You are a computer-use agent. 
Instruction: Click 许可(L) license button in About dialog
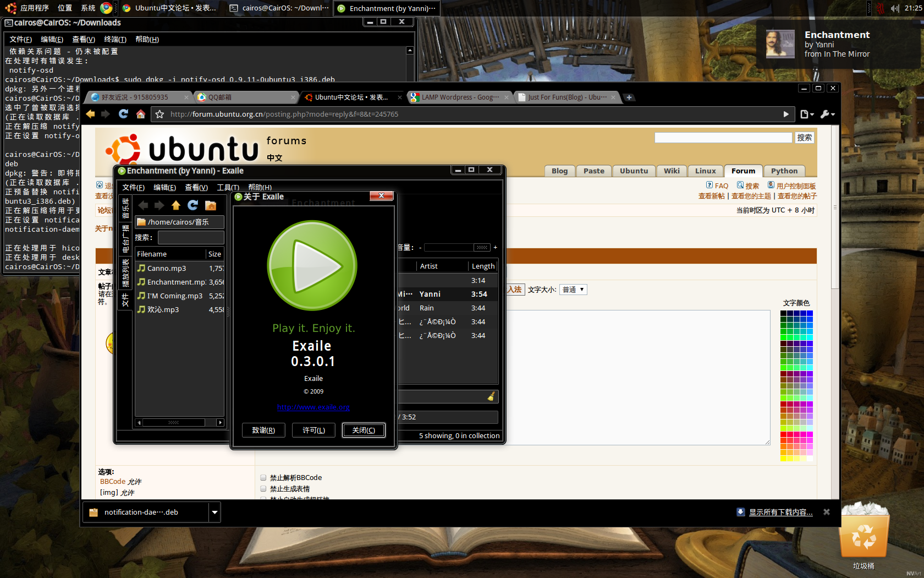(313, 430)
